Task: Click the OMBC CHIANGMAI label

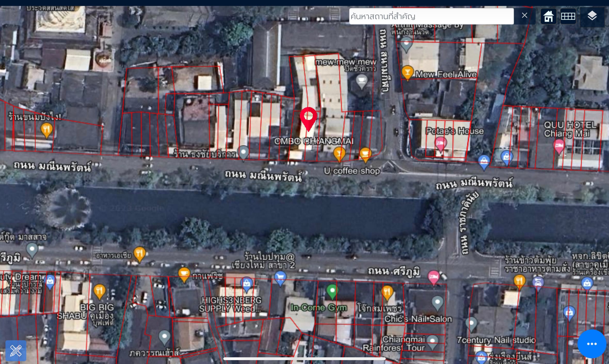Action: point(314,141)
